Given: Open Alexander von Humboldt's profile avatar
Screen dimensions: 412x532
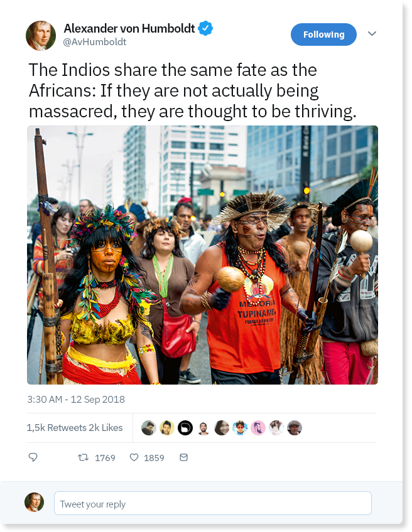Looking at the screenshot, I should click(x=41, y=36).
